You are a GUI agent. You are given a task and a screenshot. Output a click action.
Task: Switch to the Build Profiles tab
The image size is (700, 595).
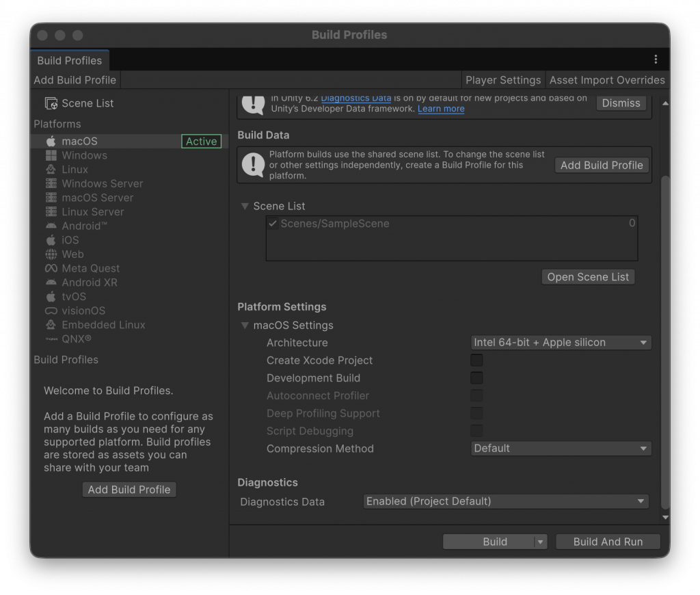coord(69,60)
